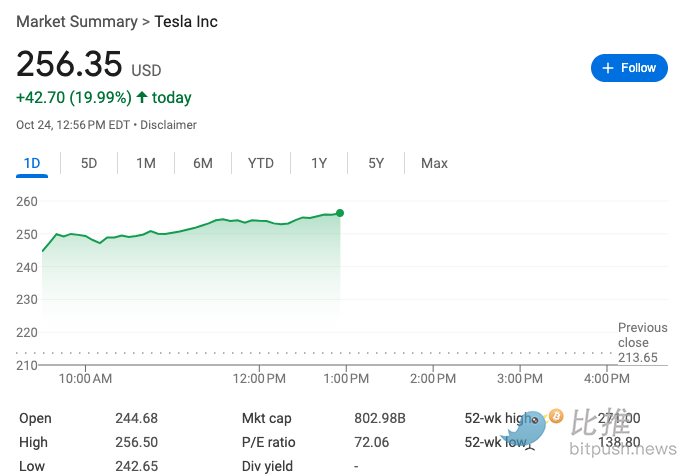Open the Disclaimer link
The image size is (697, 476).
(168, 125)
